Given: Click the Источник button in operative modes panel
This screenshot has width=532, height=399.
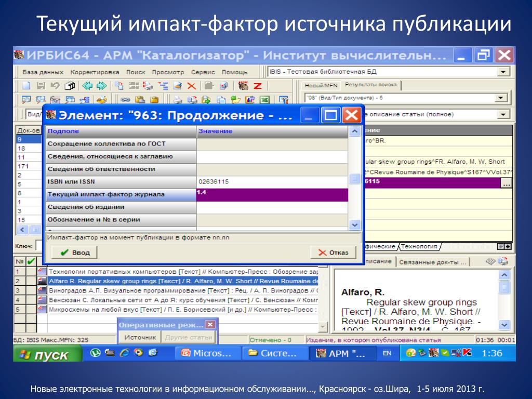Looking at the screenshot, I should pyautogui.click(x=140, y=337).
